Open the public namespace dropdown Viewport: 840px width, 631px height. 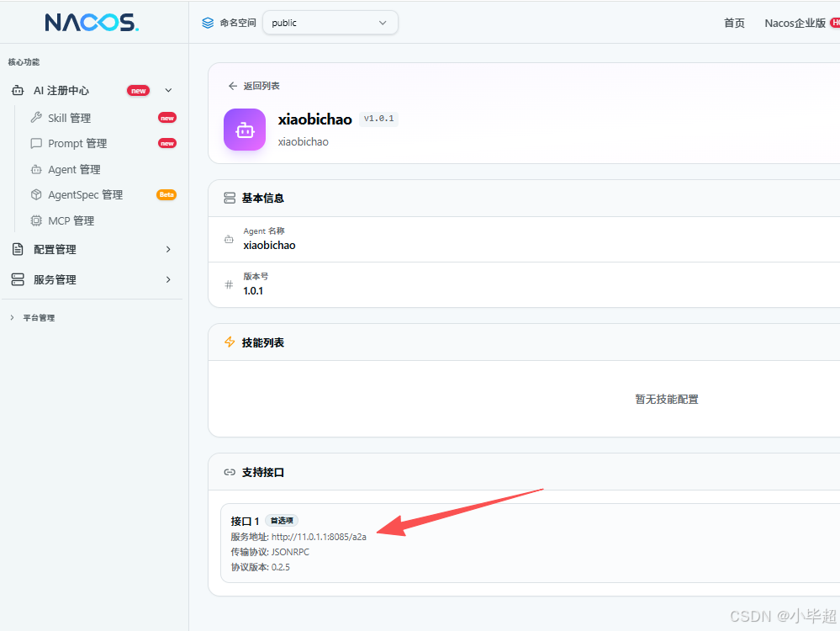click(330, 23)
